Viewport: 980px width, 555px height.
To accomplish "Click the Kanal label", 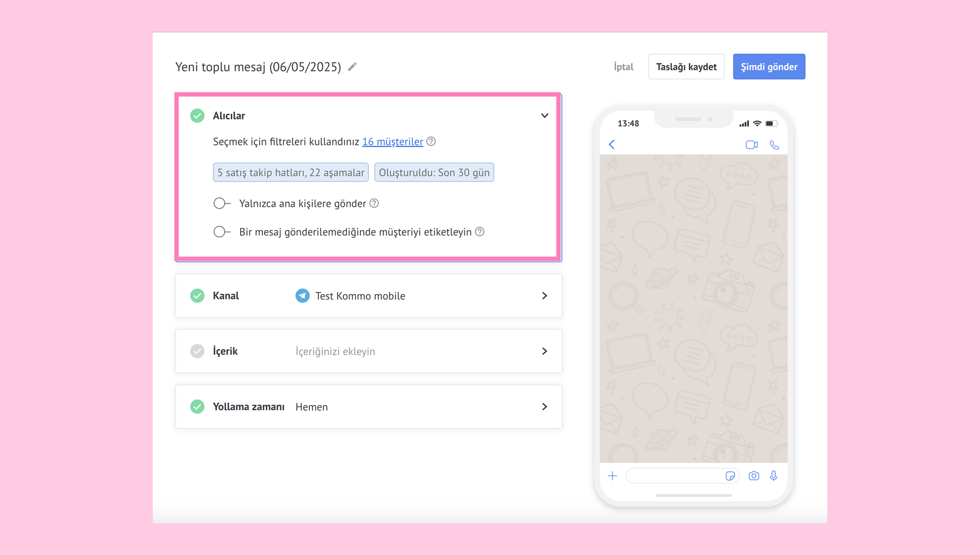I will (x=226, y=296).
